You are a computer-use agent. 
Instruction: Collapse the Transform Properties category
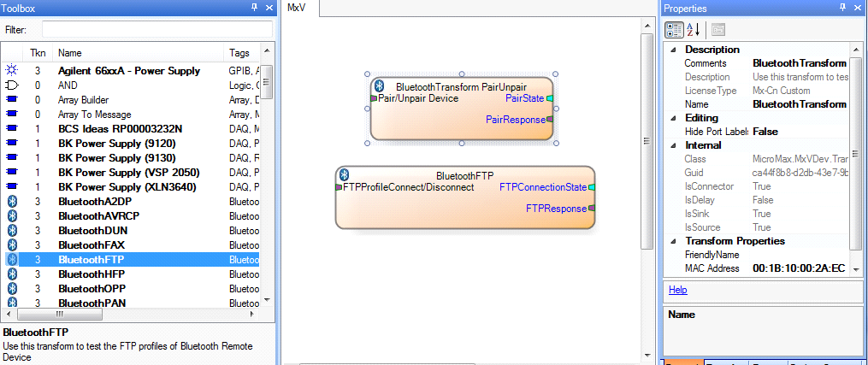point(674,241)
